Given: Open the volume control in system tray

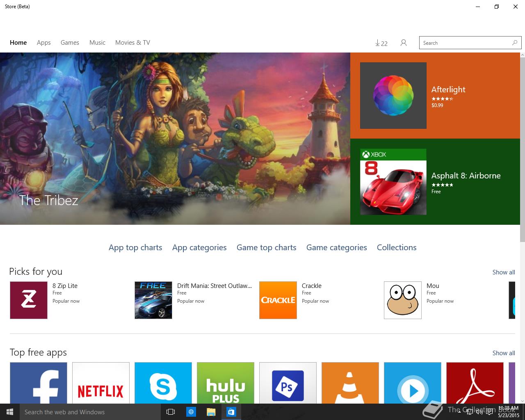Looking at the screenshot, I should [479, 412].
